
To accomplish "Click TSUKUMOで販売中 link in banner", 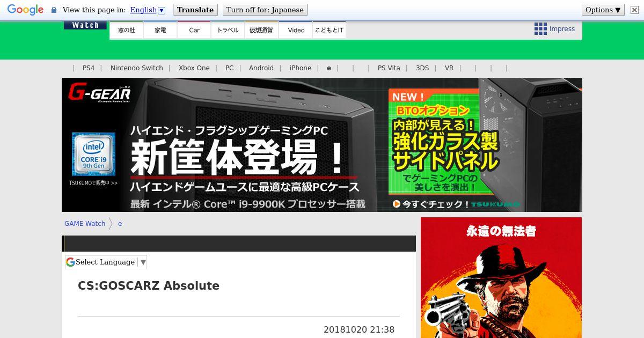I will 93,183.
